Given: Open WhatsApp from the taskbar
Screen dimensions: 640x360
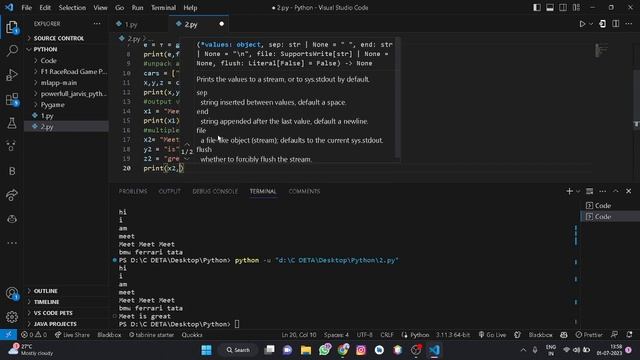Looking at the screenshot, I should point(324,350).
